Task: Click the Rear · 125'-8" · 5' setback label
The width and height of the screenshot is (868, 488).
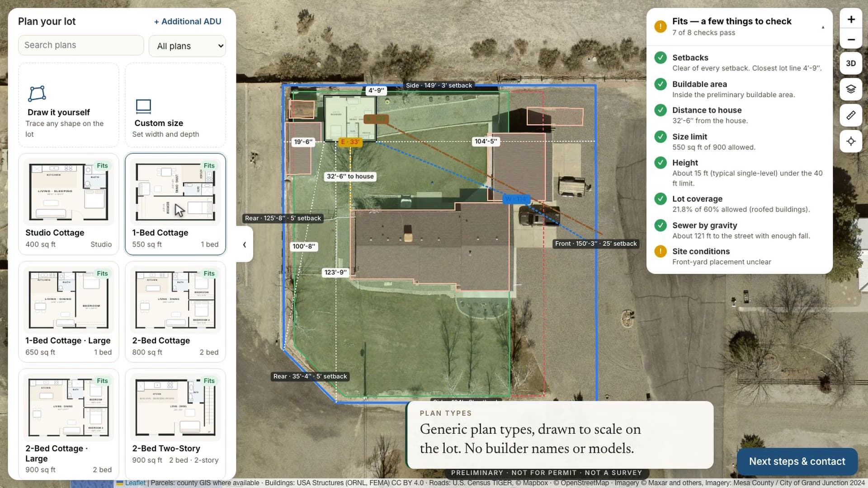Action: [283, 218]
